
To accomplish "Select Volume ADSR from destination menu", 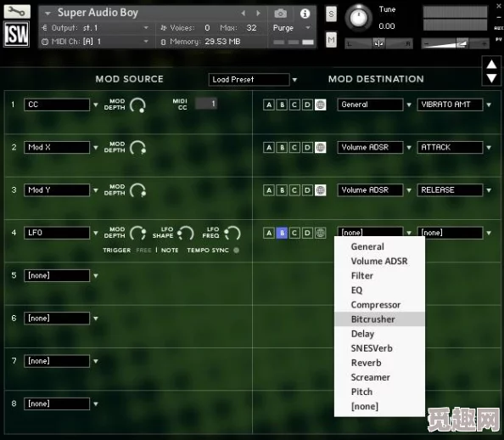I will [379, 262].
